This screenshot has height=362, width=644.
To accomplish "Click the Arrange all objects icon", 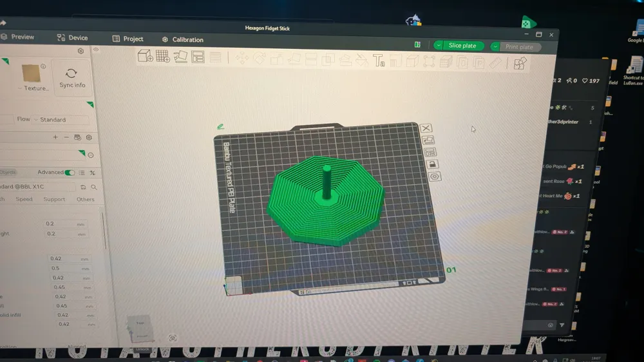I will 198,57.
